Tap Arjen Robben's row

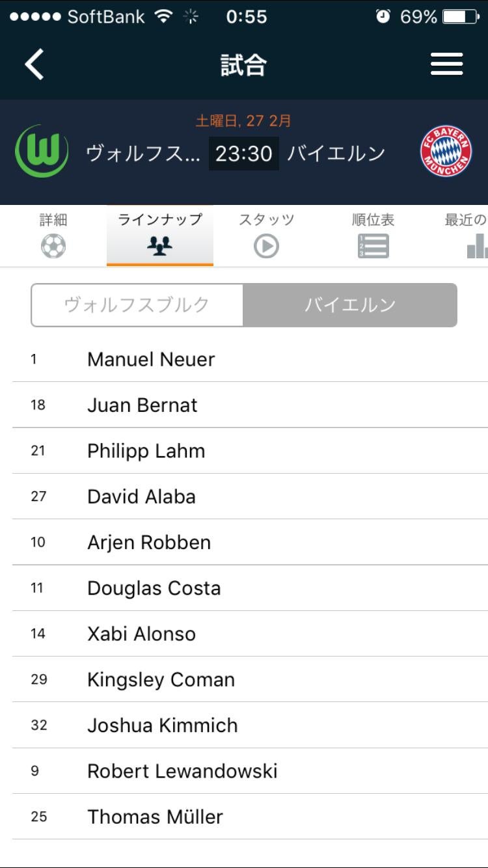149,542
